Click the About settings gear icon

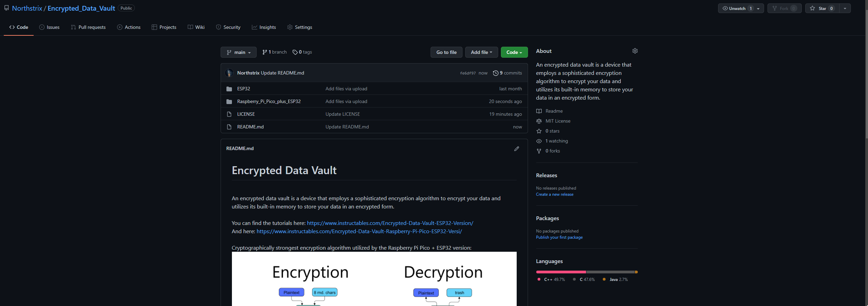pyautogui.click(x=635, y=51)
